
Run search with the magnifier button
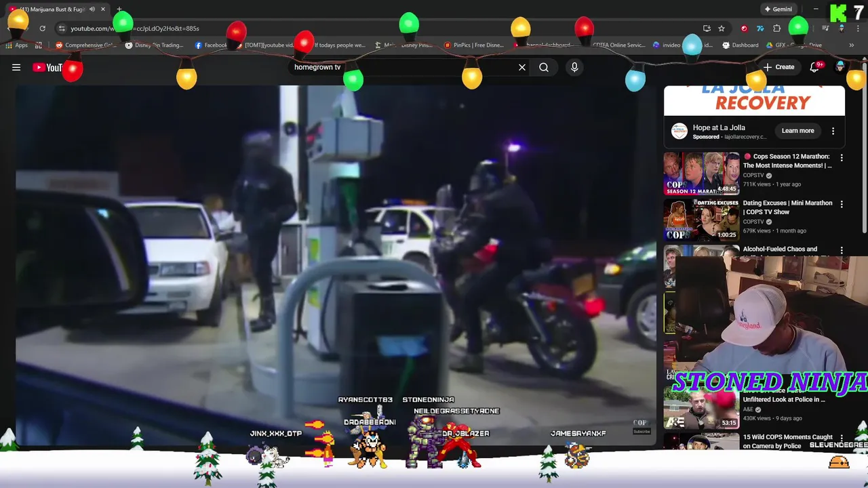[544, 67]
